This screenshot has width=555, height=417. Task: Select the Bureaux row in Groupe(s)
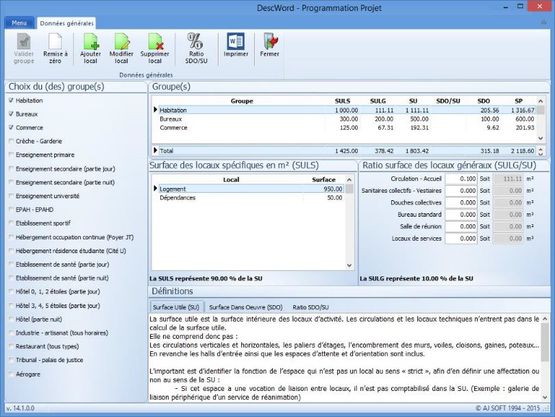[345, 119]
